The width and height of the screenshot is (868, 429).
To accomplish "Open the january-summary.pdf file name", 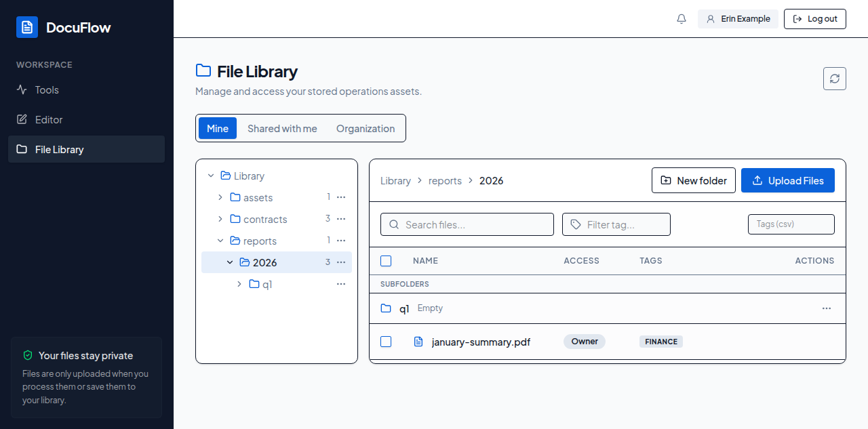I will (x=481, y=342).
